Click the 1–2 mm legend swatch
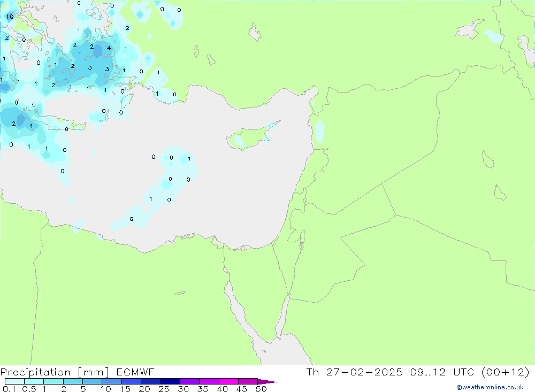 tap(53, 381)
